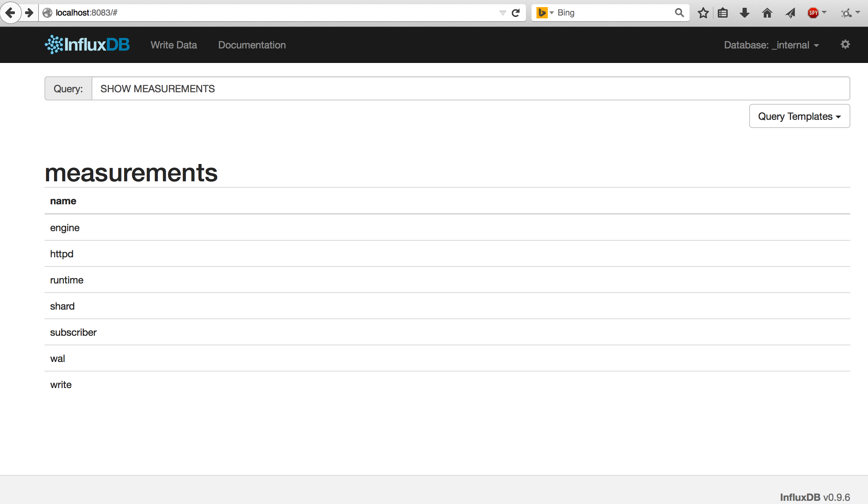Click the browser forward arrow
The height and width of the screenshot is (504, 868).
[29, 13]
